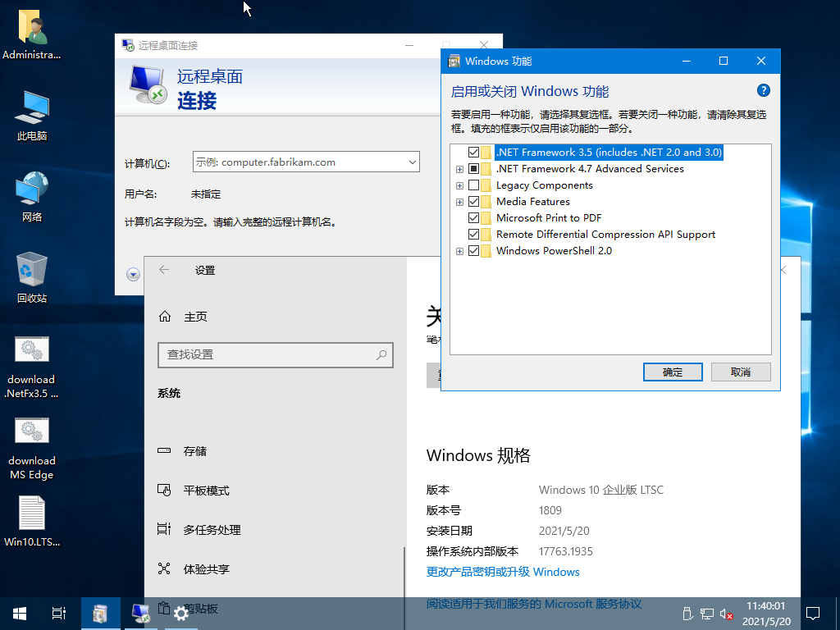
Task: Click the help icon in Windows 功能
Action: point(764,90)
